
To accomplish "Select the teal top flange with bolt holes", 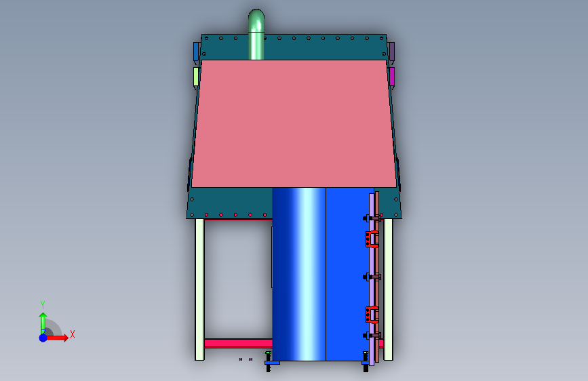I will (x=294, y=47).
